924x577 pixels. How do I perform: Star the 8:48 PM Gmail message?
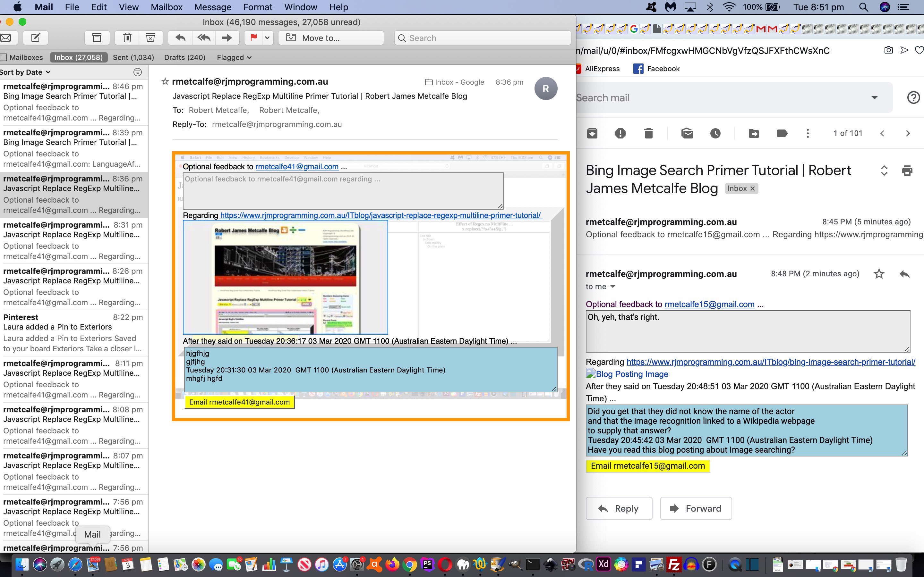point(879,274)
